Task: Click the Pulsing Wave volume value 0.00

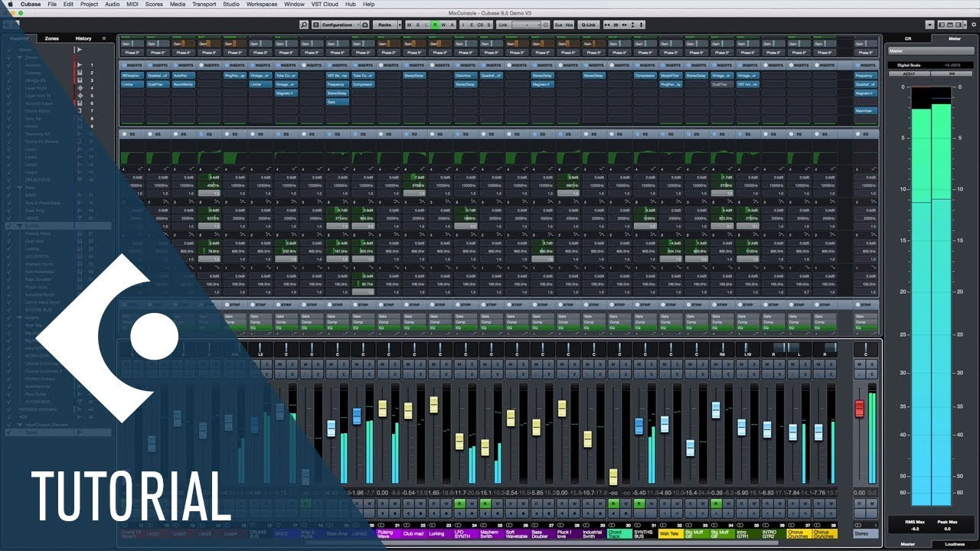Action: 383,492
